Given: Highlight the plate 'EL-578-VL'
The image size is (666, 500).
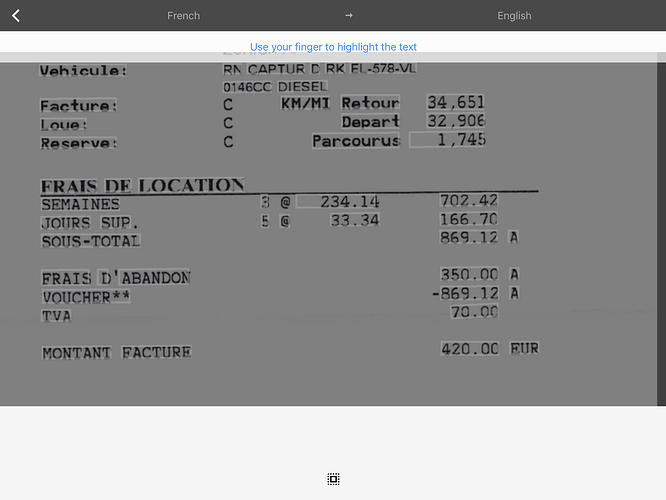Looking at the screenshot, I should tap(383, 68).
